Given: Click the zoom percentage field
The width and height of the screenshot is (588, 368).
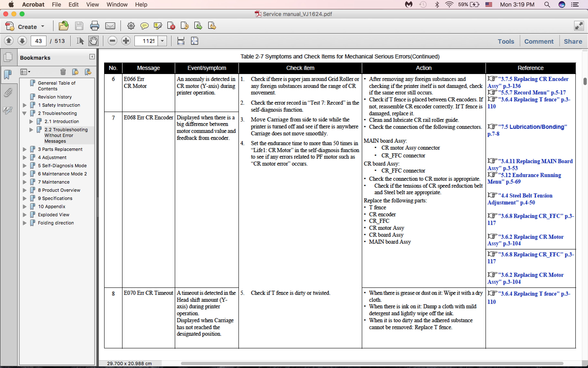Looking at the screenshot, I should (146, 41).
